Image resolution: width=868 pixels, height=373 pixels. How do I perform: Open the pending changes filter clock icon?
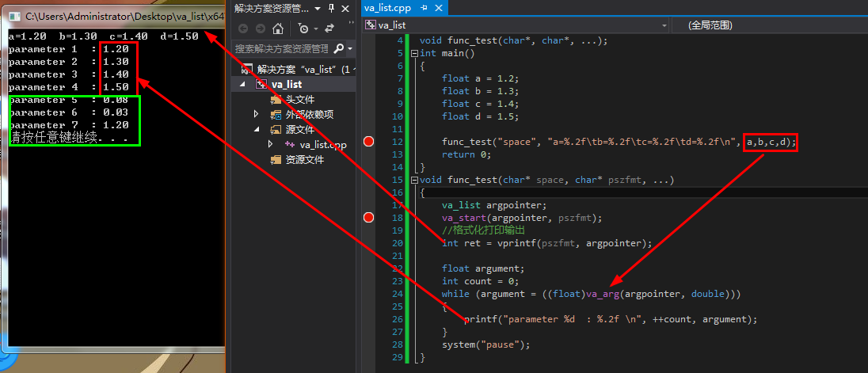point(303,29)
